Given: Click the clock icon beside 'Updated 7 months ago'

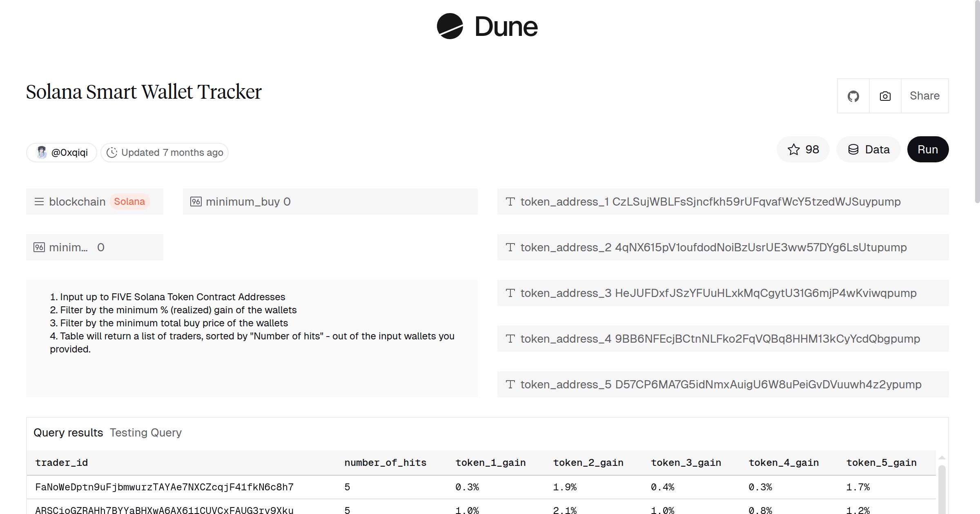Looking at the screenshot, I should (113, 152).
